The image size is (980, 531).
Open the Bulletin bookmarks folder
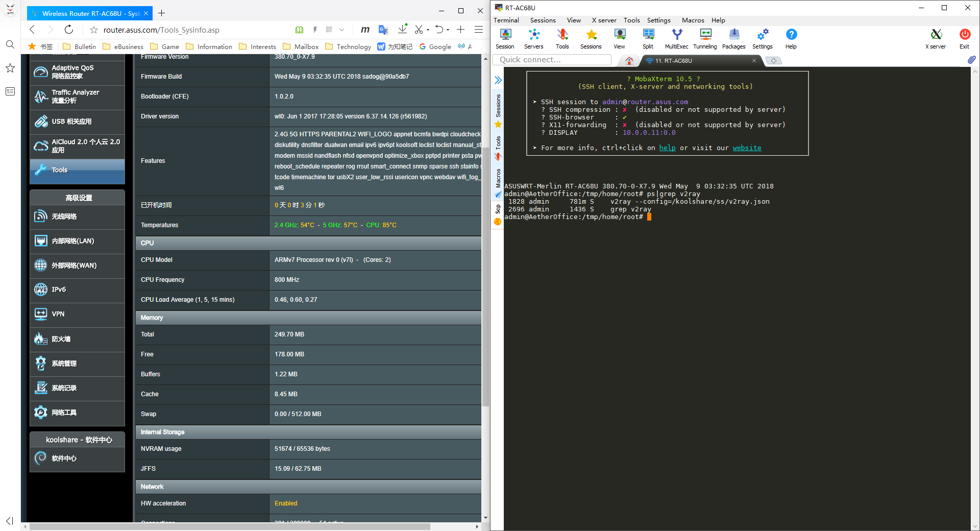pos(80,46)
